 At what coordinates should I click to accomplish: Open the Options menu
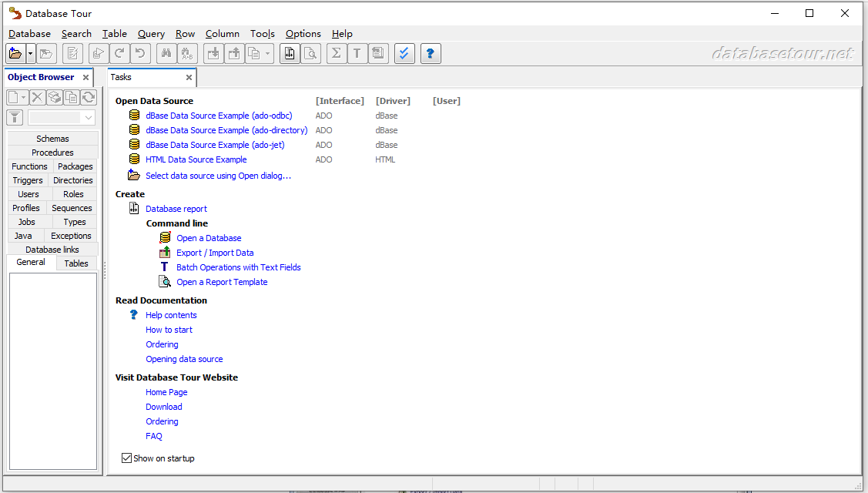tap(303, 34)
